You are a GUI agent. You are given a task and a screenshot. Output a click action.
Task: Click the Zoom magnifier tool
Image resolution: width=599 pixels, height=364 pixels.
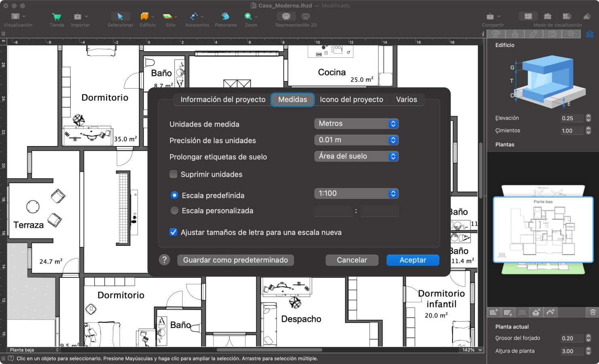pos(248,17)
